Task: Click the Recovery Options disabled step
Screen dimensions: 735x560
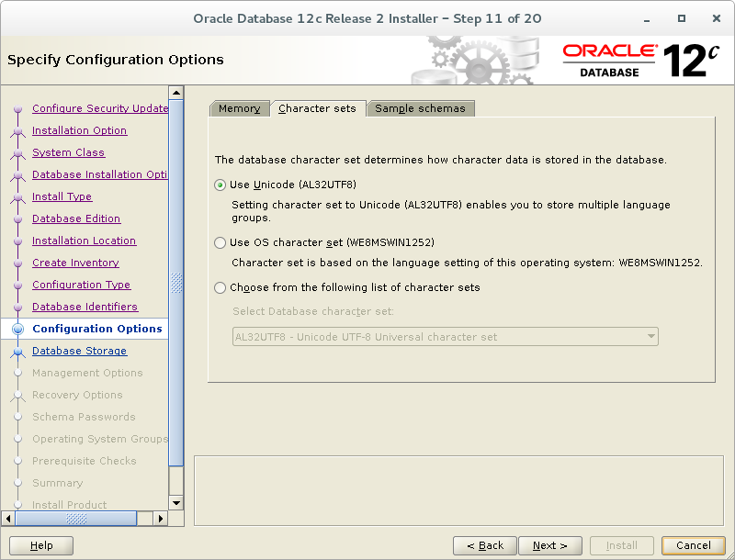Action: [x=77, y=395]
